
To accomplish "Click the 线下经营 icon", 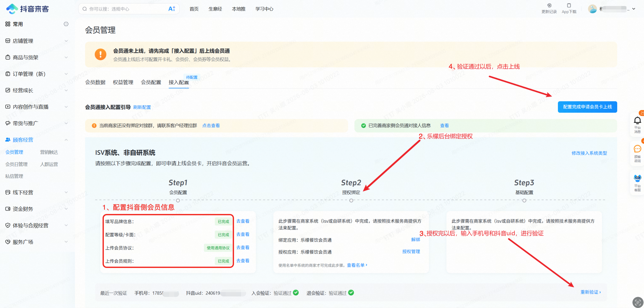I will [x=8, y=192].
